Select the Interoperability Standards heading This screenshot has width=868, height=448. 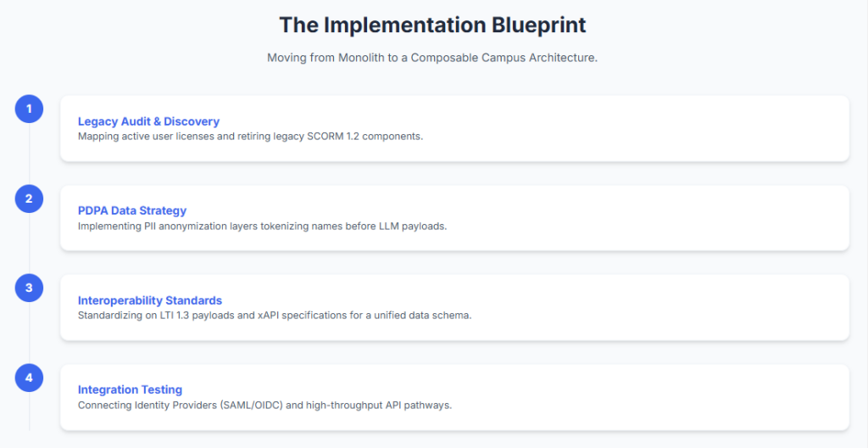coord(149,300)
